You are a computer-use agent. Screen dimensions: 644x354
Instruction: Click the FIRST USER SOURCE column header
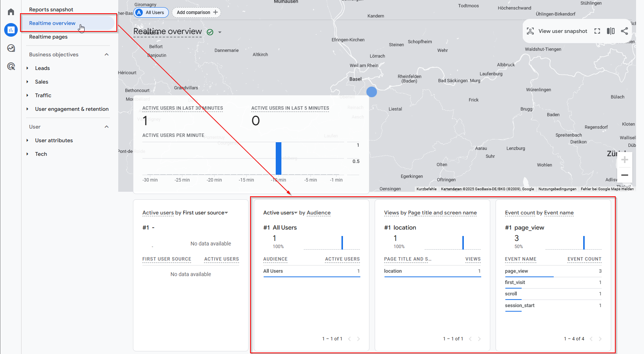[167, 259]
